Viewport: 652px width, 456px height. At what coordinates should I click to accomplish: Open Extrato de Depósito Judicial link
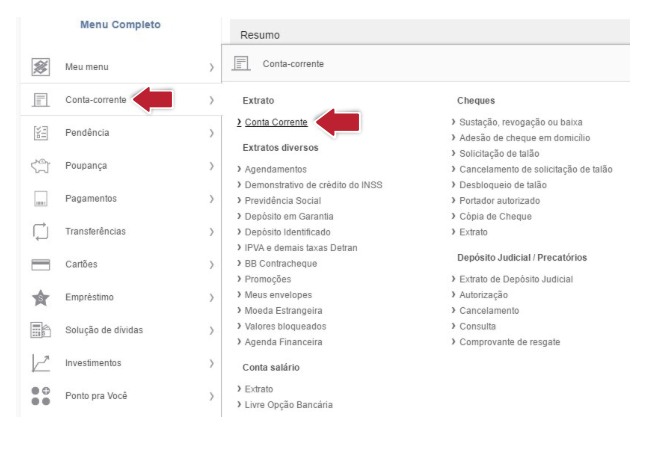516,279
